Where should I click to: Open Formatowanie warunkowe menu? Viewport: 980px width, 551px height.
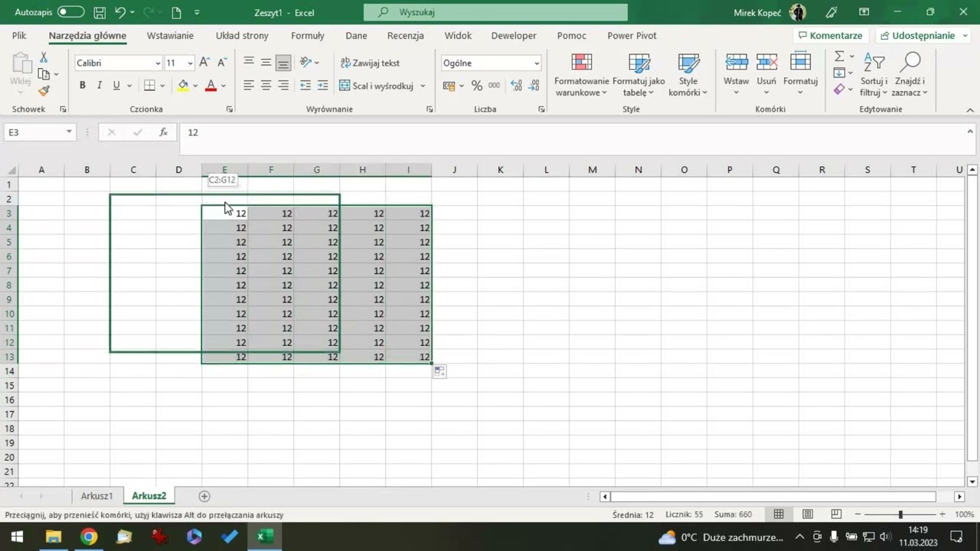[582, 76]
